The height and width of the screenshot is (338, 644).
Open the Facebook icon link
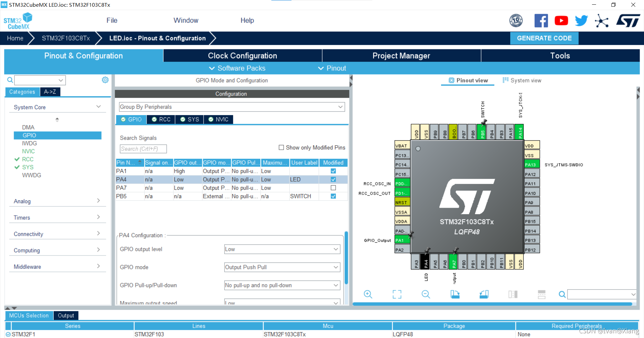click(x=541, y=21)
